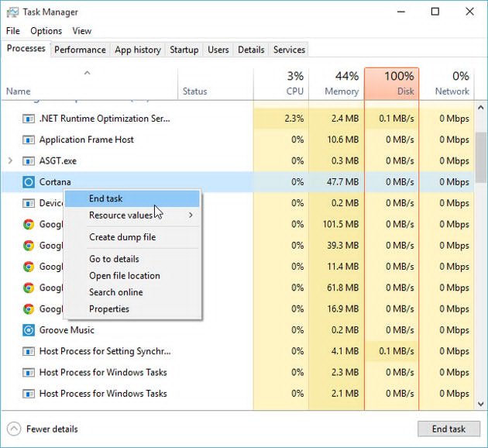Viewport: 488px width, 448px height.
Task: Choose Search online in context menu
Action: click(x=132, y=292)
